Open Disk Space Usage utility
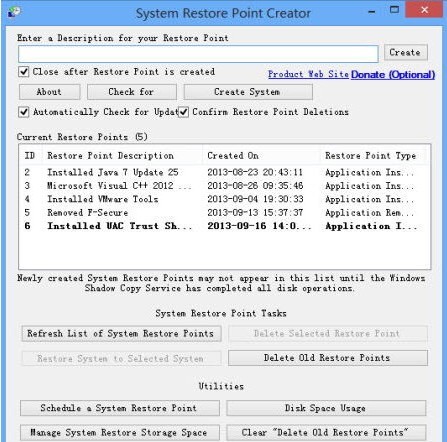This screenshot has height=442, width=447. [x=326, y=408]
